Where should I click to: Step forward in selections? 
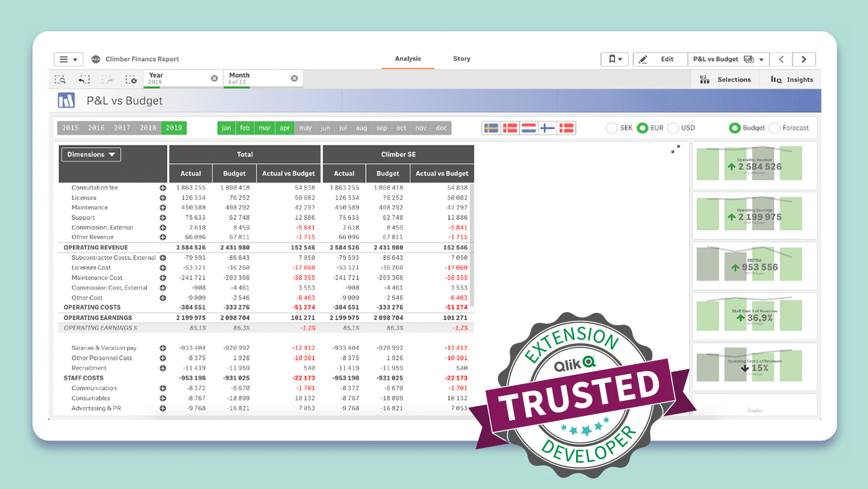tap(107, 79)
